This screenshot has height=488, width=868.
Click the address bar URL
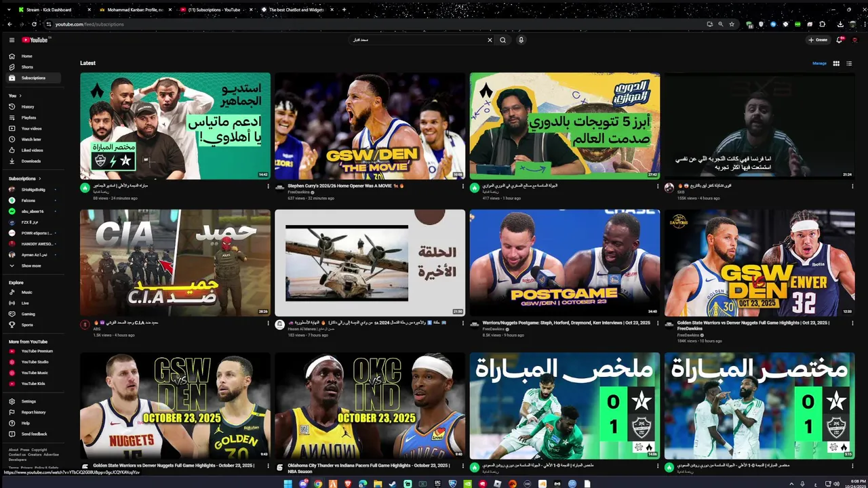(x=90, y=24)
